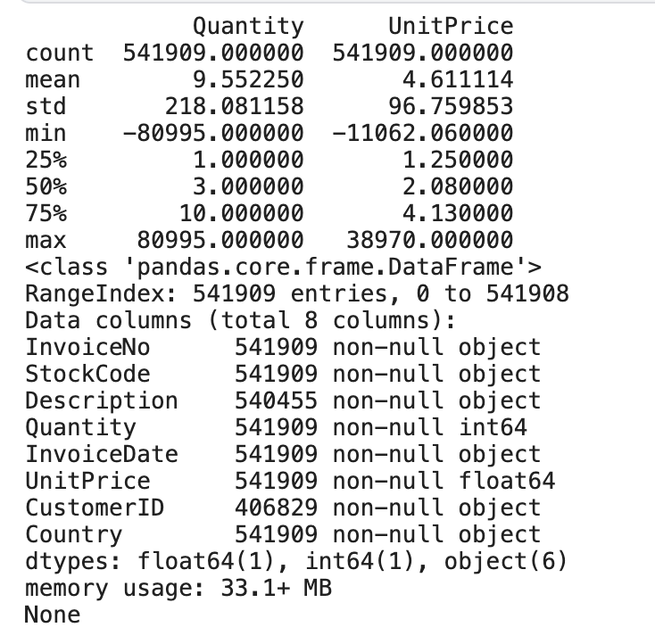Screen dimensions: 655x644
Task: Select the min value -80995.000000
Action: pyautogui.click(x=212, y=133)
